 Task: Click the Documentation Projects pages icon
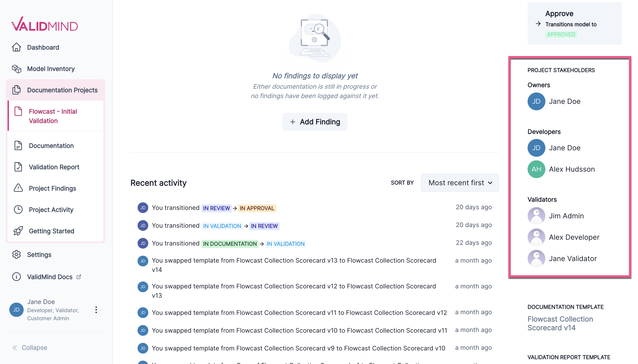(17, 90)
